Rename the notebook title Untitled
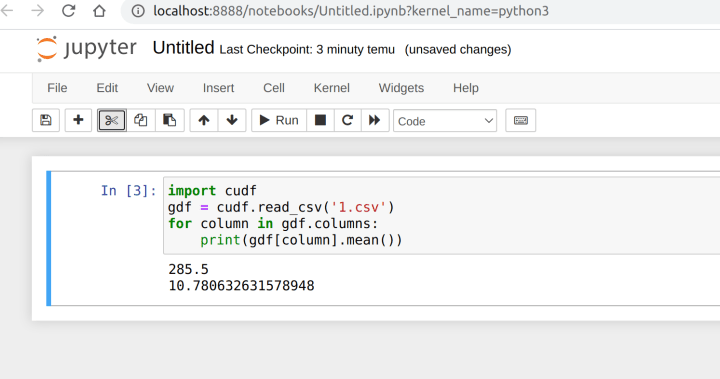Screen dimensions: 720x379 click(x=183, y=48)
